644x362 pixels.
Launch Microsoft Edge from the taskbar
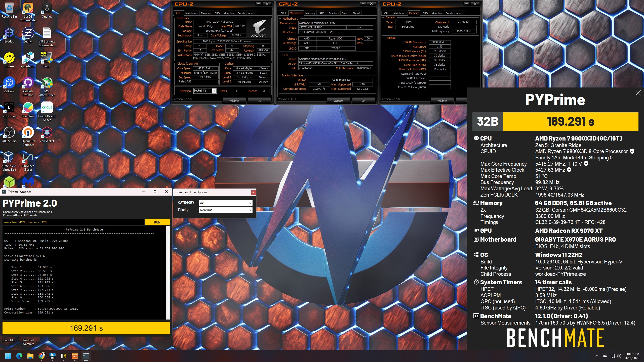tap(19, 356)
